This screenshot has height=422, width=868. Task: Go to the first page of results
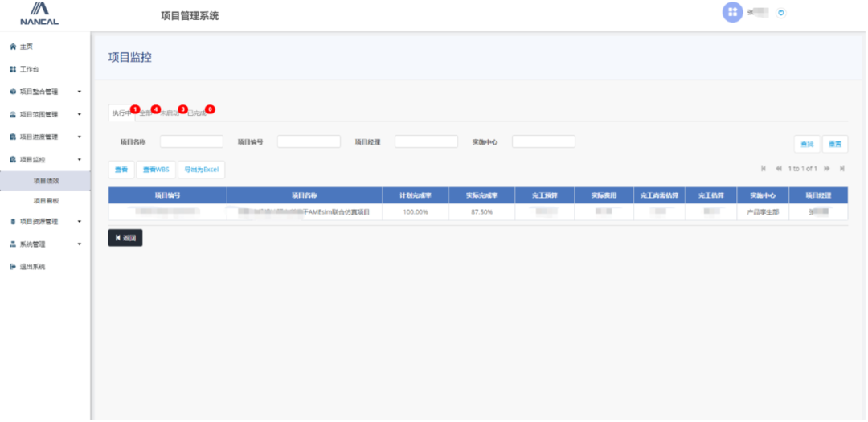click(x=764, y=169)
